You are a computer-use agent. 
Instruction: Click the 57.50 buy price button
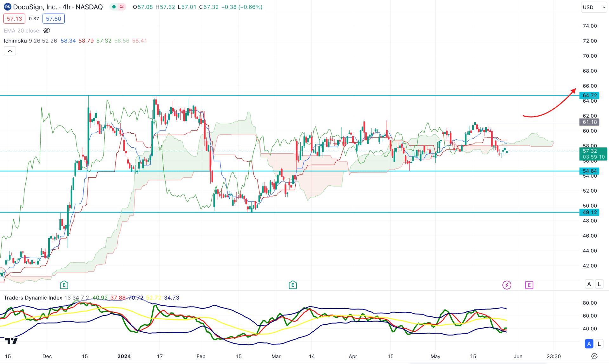(54, 19)
